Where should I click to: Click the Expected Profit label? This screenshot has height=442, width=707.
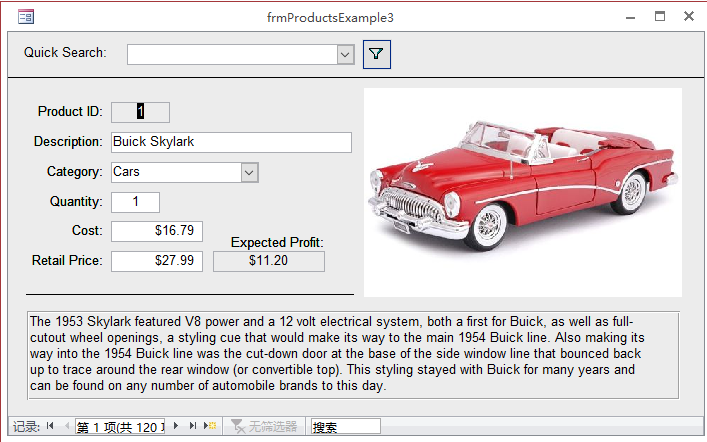coord(277,243)
